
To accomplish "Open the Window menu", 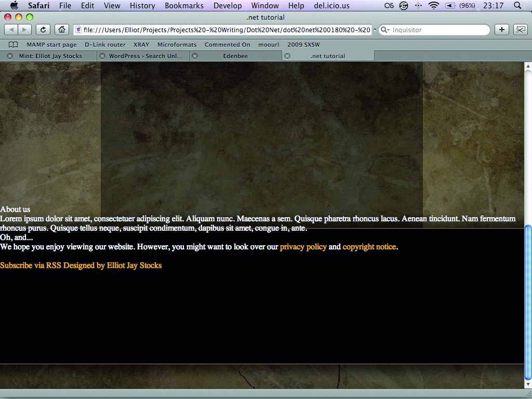I will [265, 5].
